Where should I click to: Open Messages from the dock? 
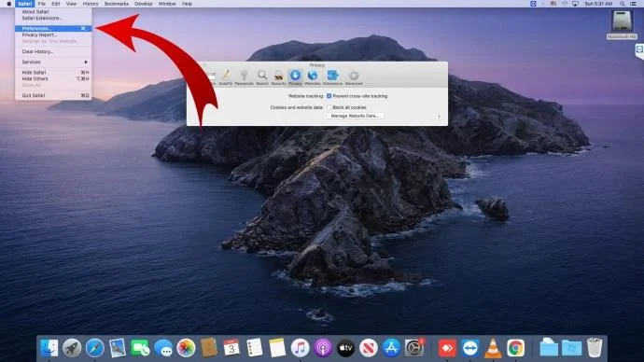pyautogui.click(x=163, y=348)
